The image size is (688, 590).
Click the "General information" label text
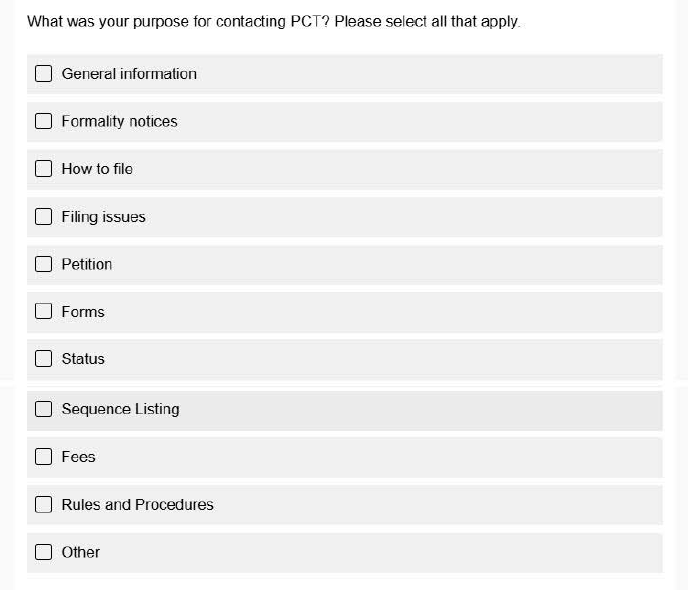point(129,74)
